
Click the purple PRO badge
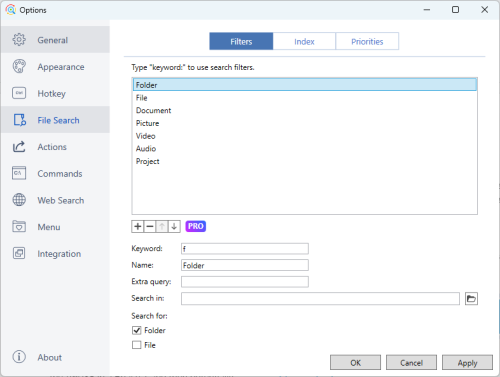click(196, 226)
